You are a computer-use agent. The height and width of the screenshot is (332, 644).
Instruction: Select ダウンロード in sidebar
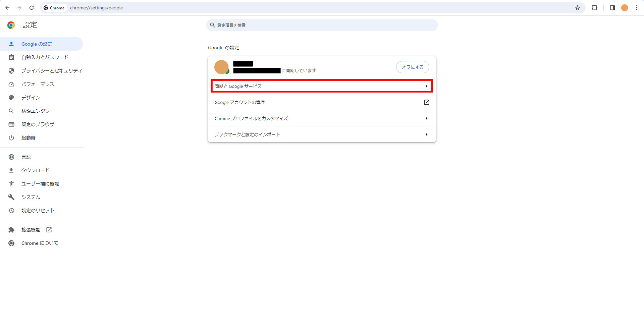[x=35, y=170]
